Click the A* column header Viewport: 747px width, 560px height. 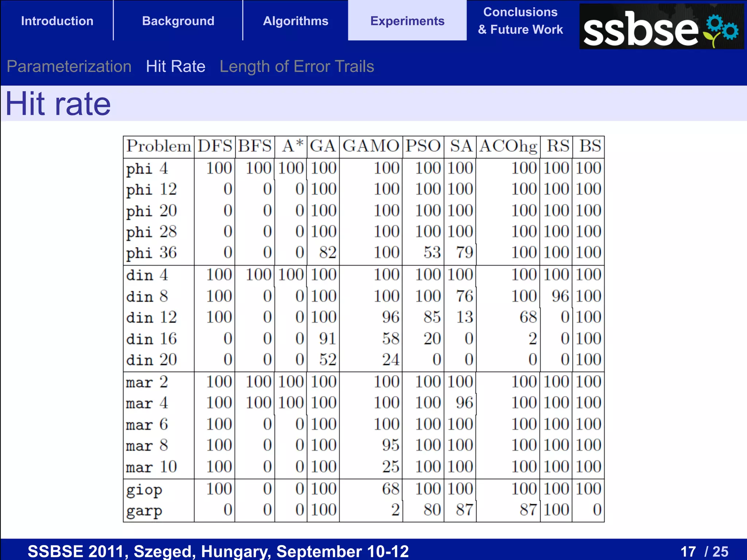293,146
